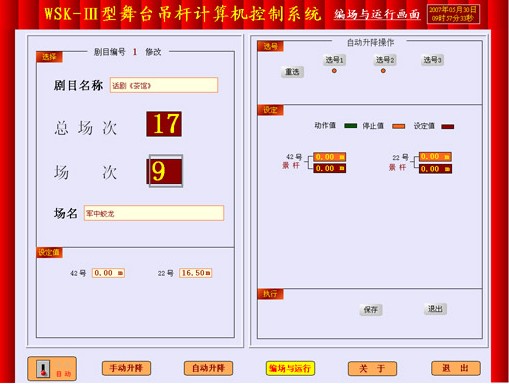Click the dark red 设定值 legend swatch
The width and height of the screenshot is (509, 384).
tap(447, 126)
